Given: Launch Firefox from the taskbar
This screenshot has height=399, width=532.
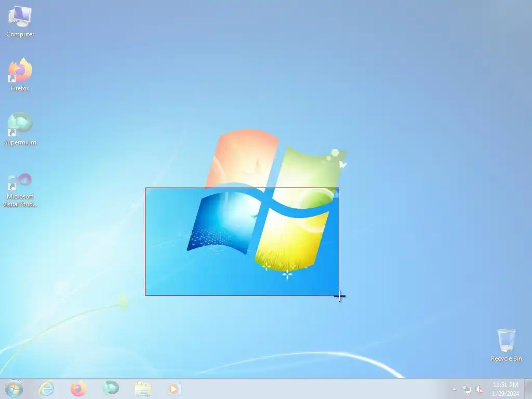Looking at the screenshot, I should 78,389.
